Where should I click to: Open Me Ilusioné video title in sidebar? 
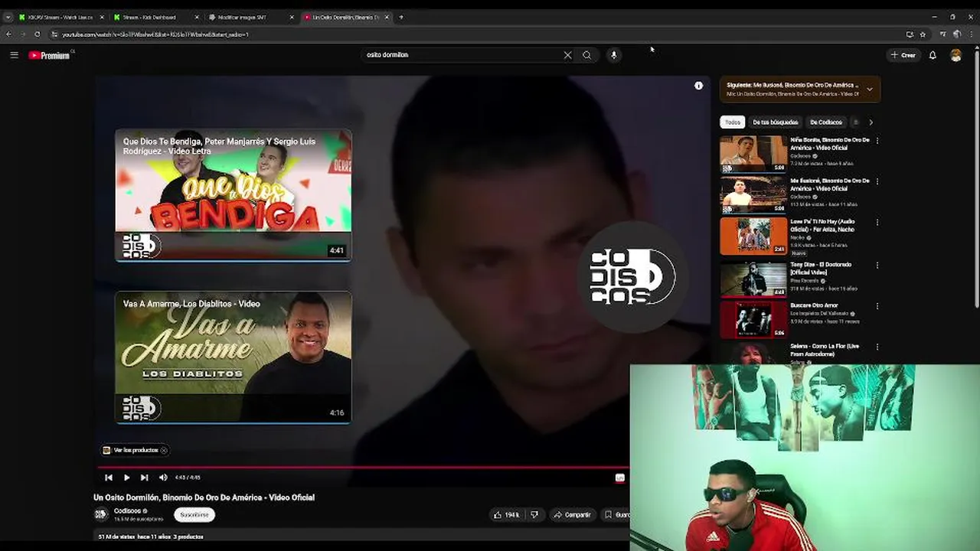[829, 184]
